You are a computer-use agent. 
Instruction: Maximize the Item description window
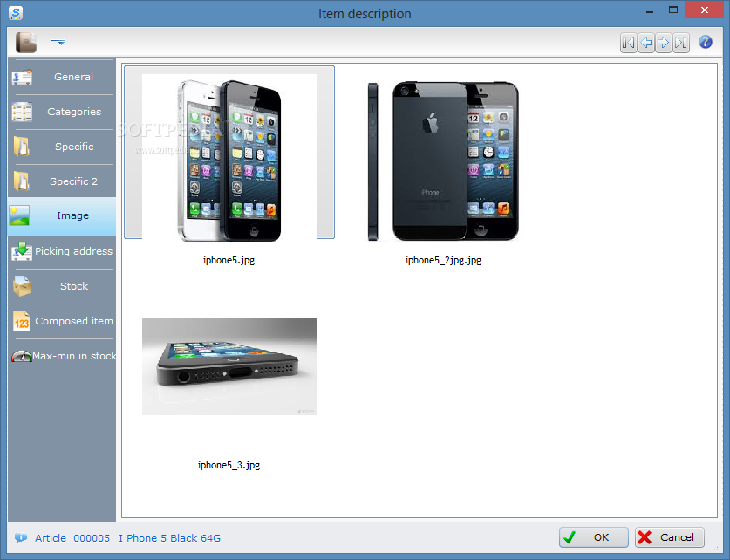(x=673, y=10)
